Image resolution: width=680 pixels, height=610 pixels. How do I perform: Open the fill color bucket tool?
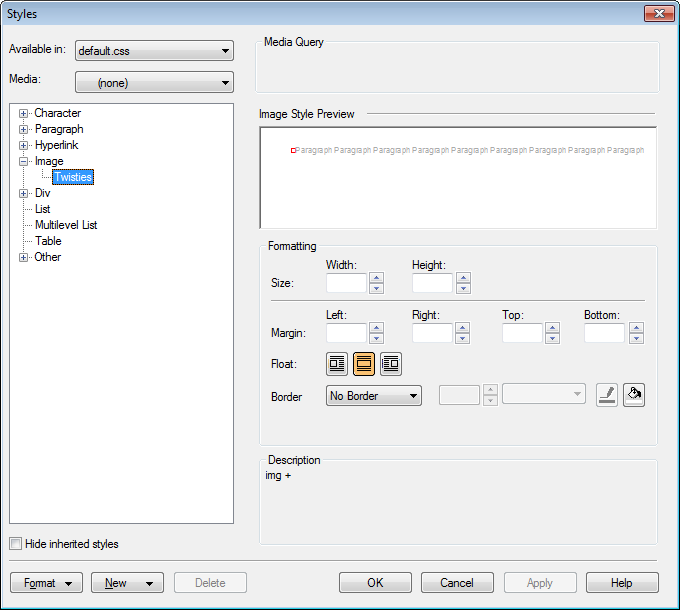click(x=633, y=396)
